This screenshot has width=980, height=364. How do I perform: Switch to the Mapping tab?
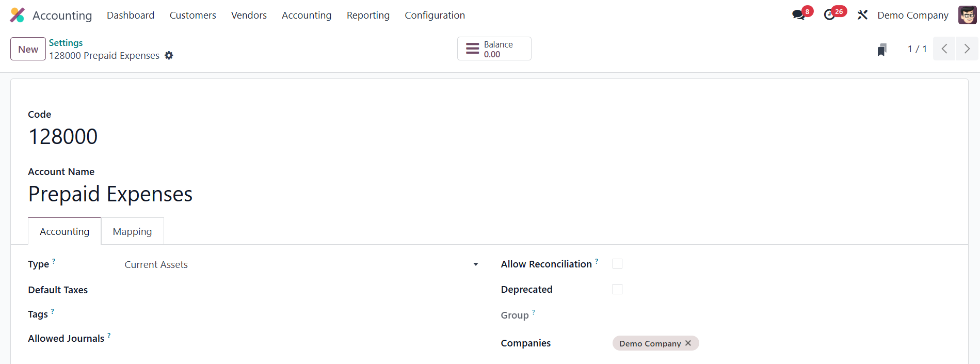click(x=132, y=231)
